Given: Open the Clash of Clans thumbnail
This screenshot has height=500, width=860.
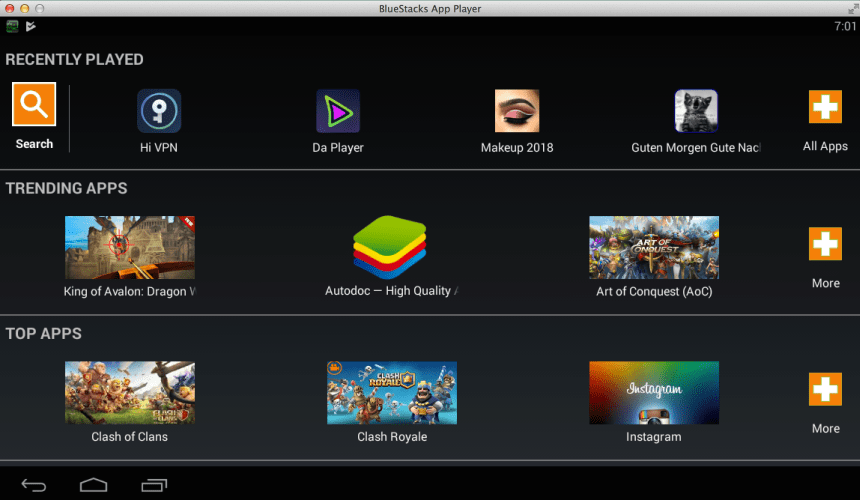Looking at the screenshot, I should [130, 393].
